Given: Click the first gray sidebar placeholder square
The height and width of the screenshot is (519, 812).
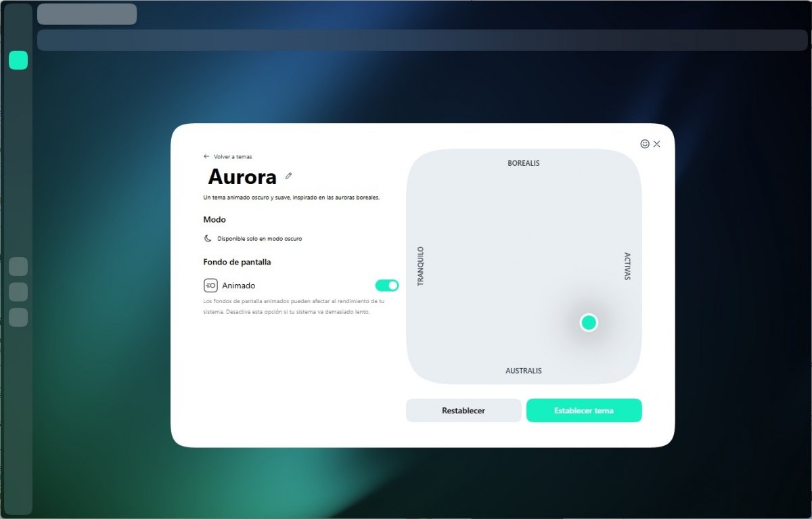Looking at the screenshot, I should click(x=18, y=267).
